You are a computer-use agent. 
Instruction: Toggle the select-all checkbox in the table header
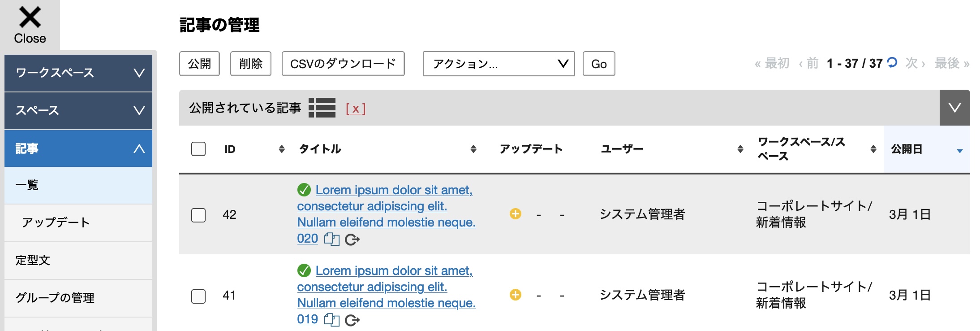click(x=198, y=149)
